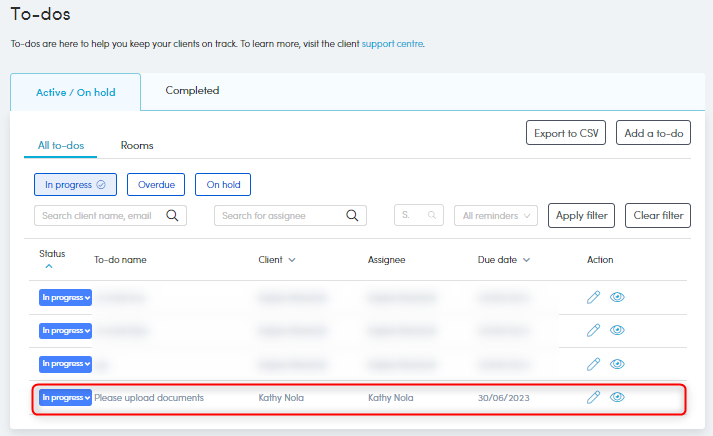Open the All reminders dropdown

click(x=496, y=215)
